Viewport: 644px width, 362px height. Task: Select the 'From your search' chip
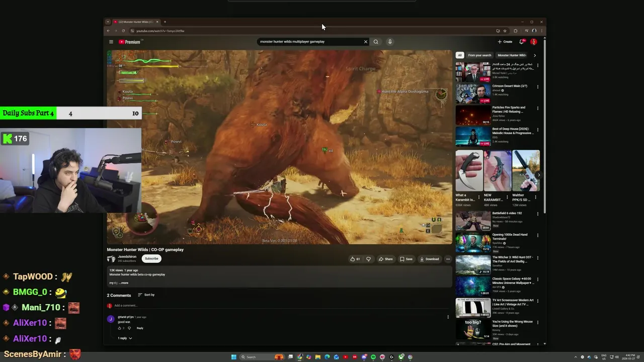coord(479,55)
